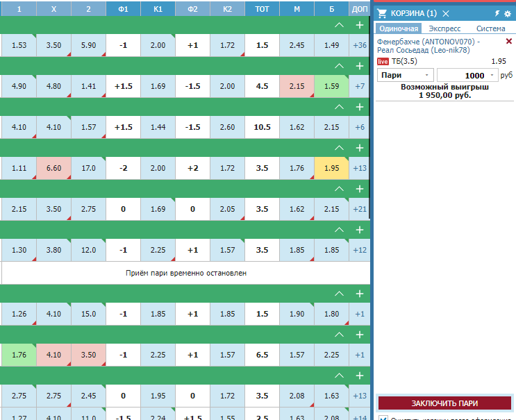Click the shopping cart icon next to Корзина
Viewport: 516px width, 420px height.
point(381,14)
